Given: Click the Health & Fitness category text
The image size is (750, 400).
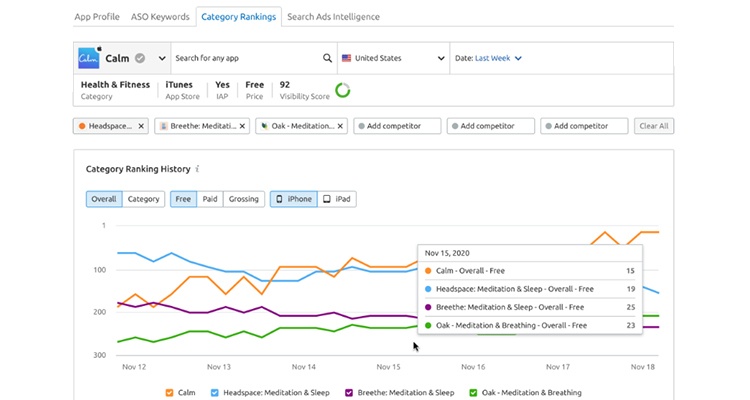Looking at the screenshot, I should point(115,85).
